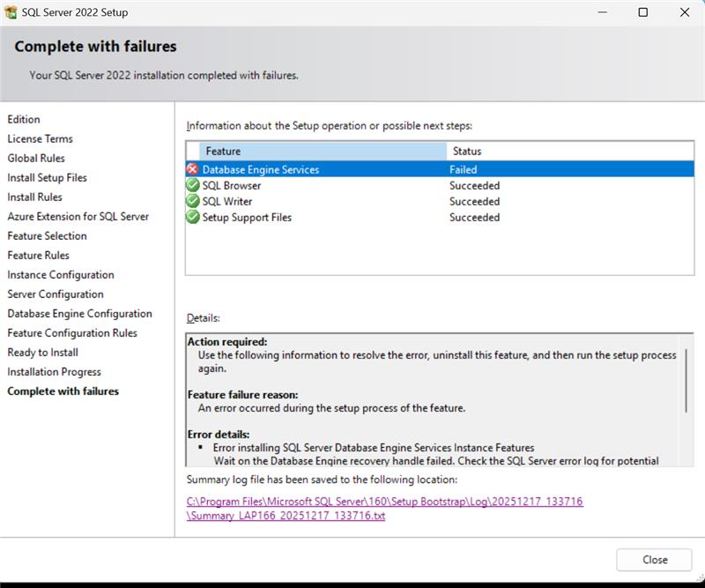The height and width of the screenshot is (588, 705).
Task: Click the green success icon next to SQL Browser
Action: pyautogui.click(x=192, y=185)
